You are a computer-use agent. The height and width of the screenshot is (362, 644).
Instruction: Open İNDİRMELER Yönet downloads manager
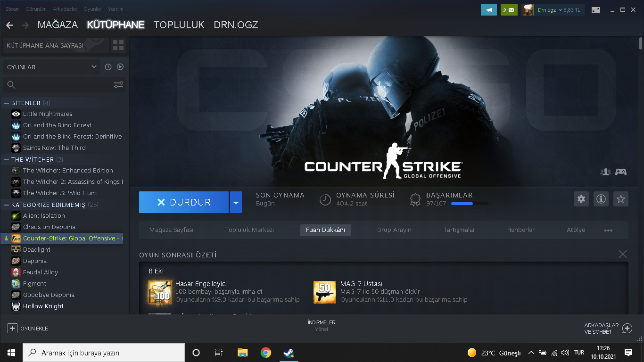[322, 326]
